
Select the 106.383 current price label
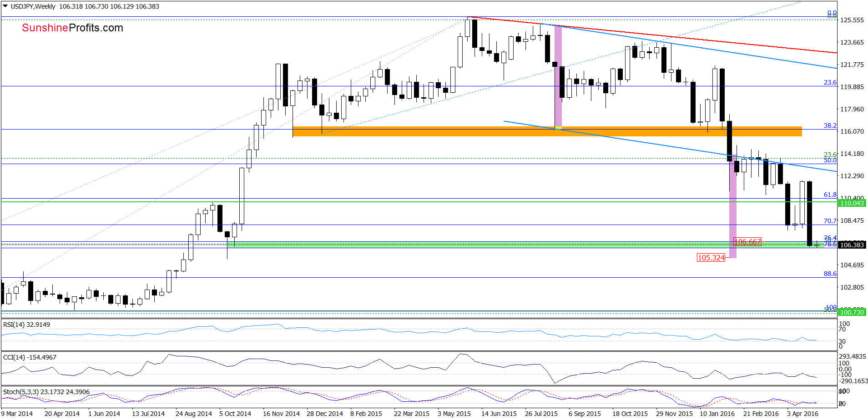pyautogui.click(x=852, y=245)
